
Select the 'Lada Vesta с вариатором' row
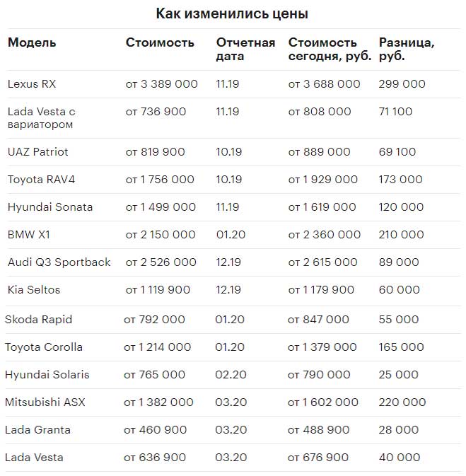[x=233, y=118]
